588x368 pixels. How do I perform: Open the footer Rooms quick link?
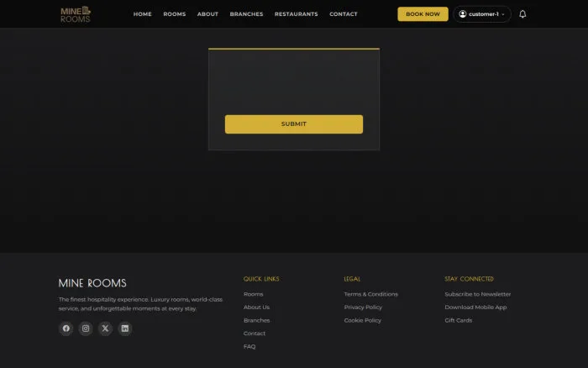point(253,294)
